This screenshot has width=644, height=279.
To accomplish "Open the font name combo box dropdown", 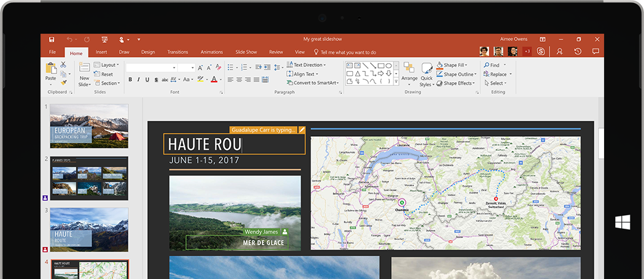I will point(174,67).
